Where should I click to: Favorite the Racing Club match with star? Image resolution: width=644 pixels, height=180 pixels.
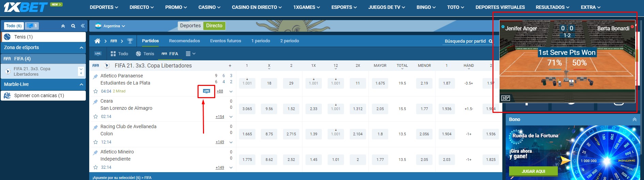[96, 142]
